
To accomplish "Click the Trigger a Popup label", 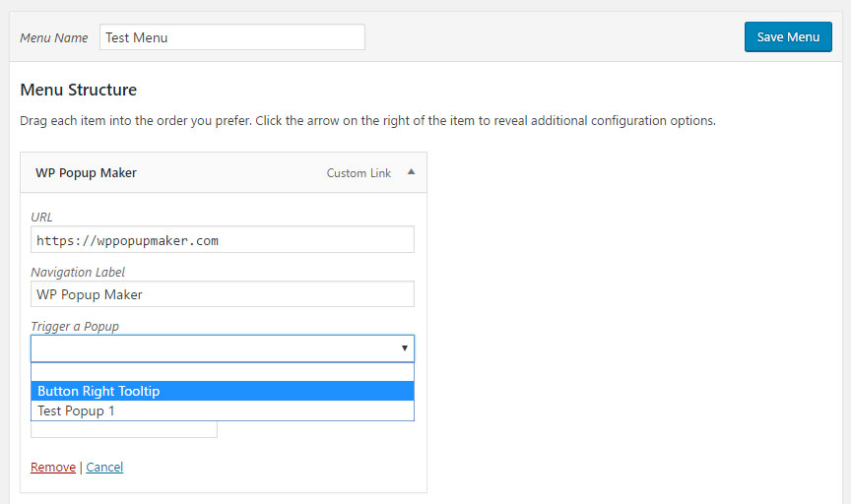I will coord(75,327).
